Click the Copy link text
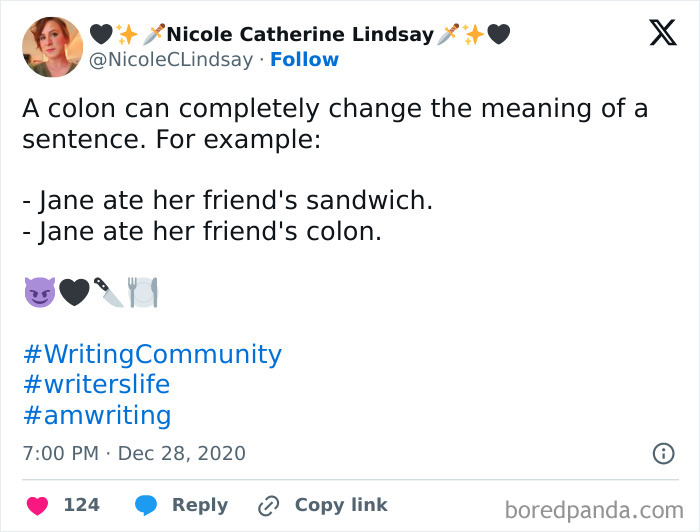Image resolution: width=700 pixels, height=532 pixels. coord(341,505)
